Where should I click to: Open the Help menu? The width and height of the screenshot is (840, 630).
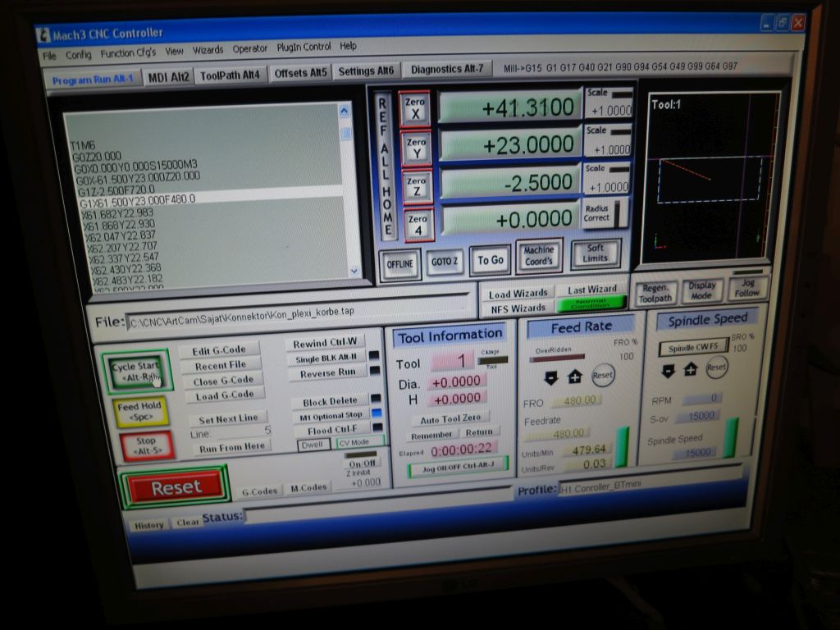pyautogui.click(x=348, y=46)
